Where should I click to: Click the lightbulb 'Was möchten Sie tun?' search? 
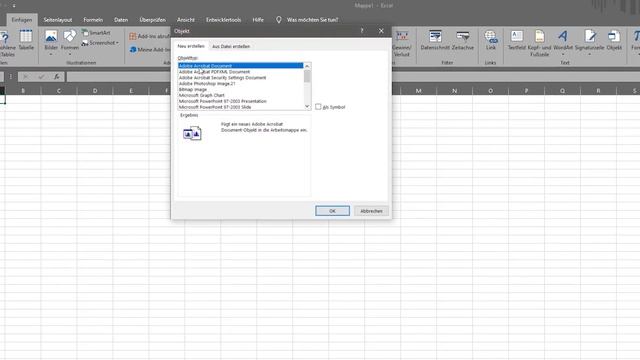point(307,20)
